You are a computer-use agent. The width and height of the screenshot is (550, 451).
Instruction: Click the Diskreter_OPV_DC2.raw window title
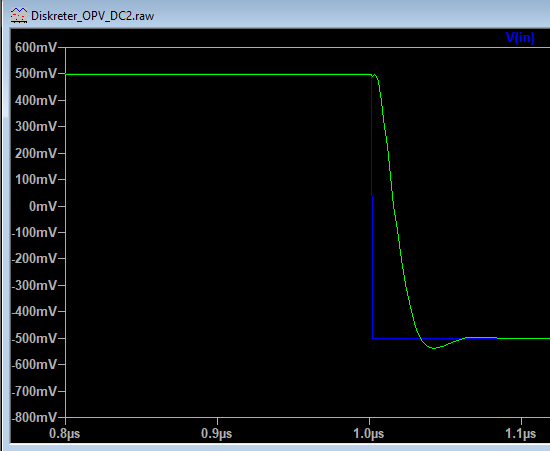pyautogui.click(x=93, y=16)
